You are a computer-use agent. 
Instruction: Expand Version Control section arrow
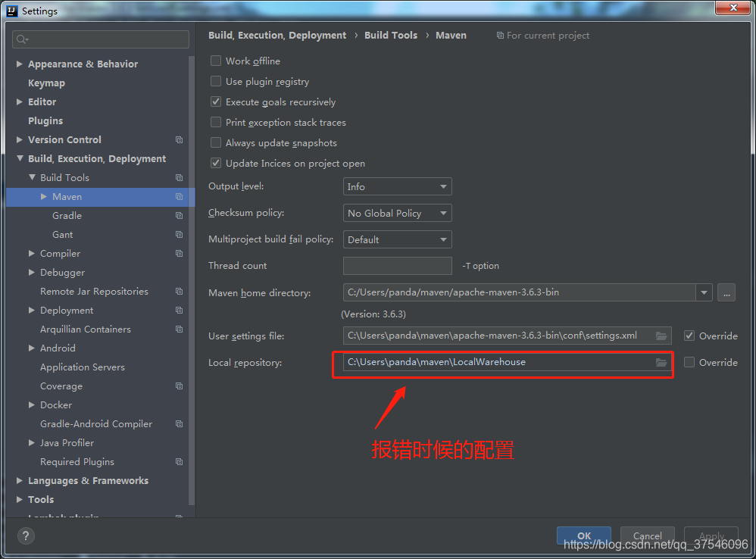tap(19, 139)
